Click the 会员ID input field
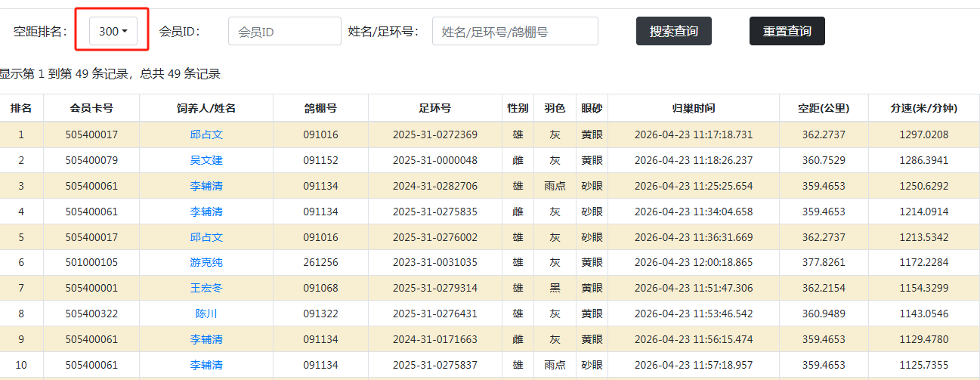The width and height of the screenshot is (980, 380). [x=284, y=32]
